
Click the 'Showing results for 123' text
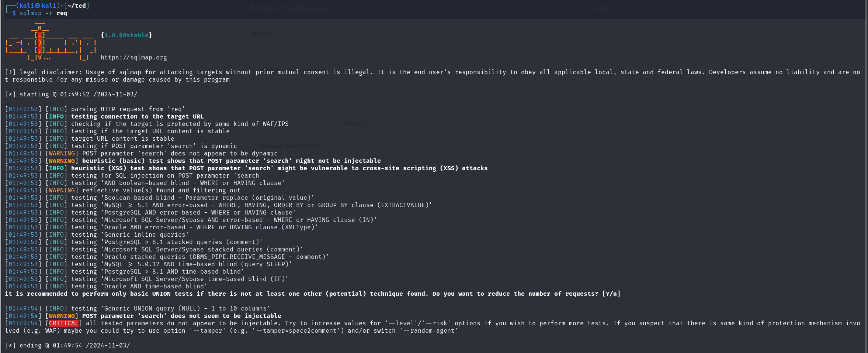291,146
